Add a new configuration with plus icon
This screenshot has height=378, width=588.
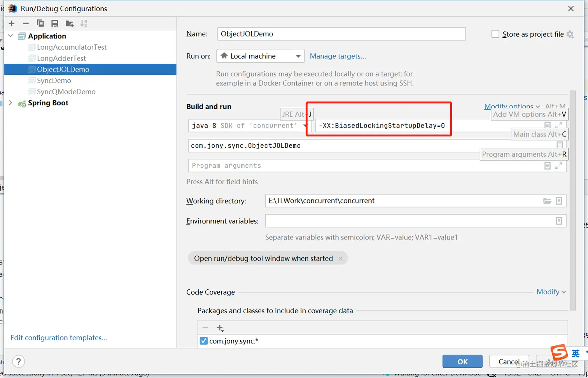pyautogui.click(x=12, y=23)
